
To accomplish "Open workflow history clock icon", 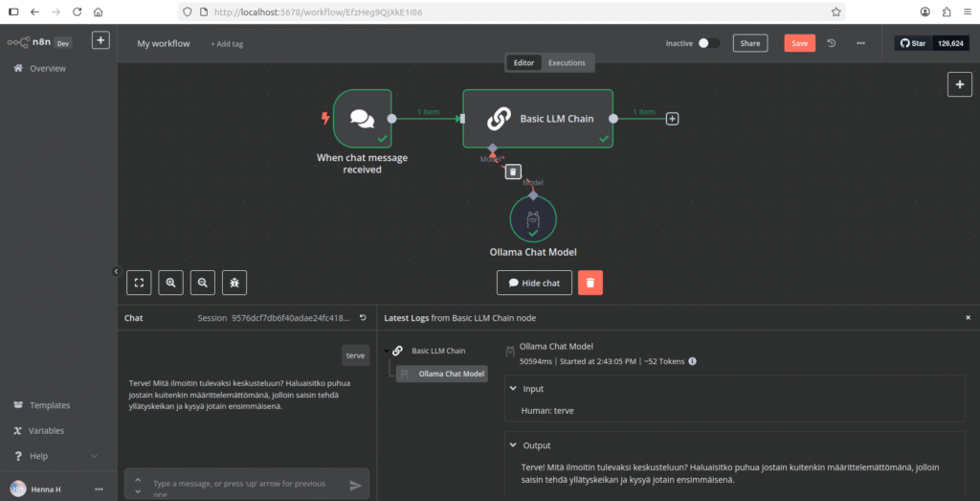I will (x=831, y=43).
